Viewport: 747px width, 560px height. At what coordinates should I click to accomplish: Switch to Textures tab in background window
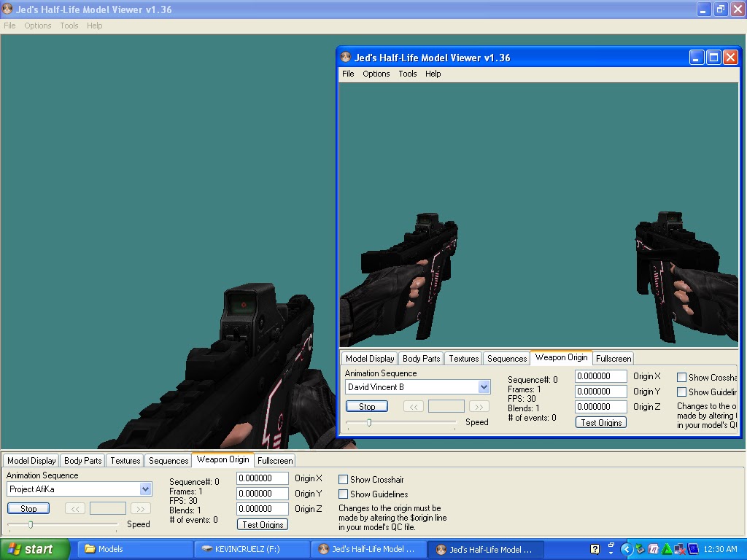click(x=125, y=461)
